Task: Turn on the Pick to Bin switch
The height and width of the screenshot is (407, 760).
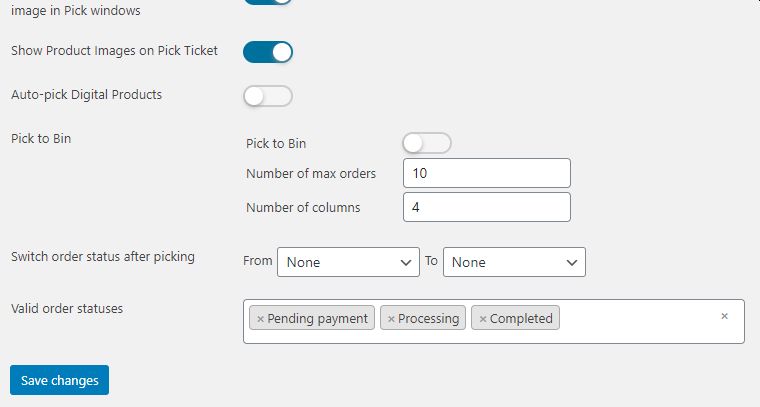Action: coord(427,143)
